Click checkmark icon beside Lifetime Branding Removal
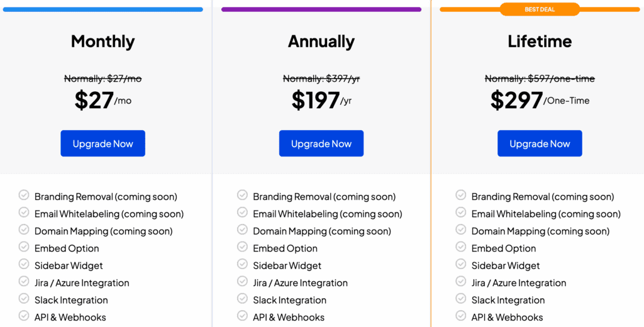The height and width of the screenshot is (327, 644). pos(461,196)
